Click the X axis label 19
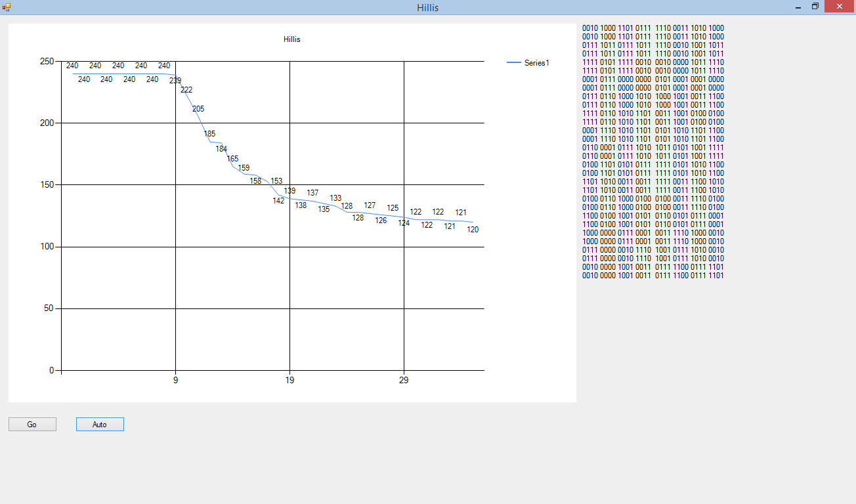 tap(289, 381)
